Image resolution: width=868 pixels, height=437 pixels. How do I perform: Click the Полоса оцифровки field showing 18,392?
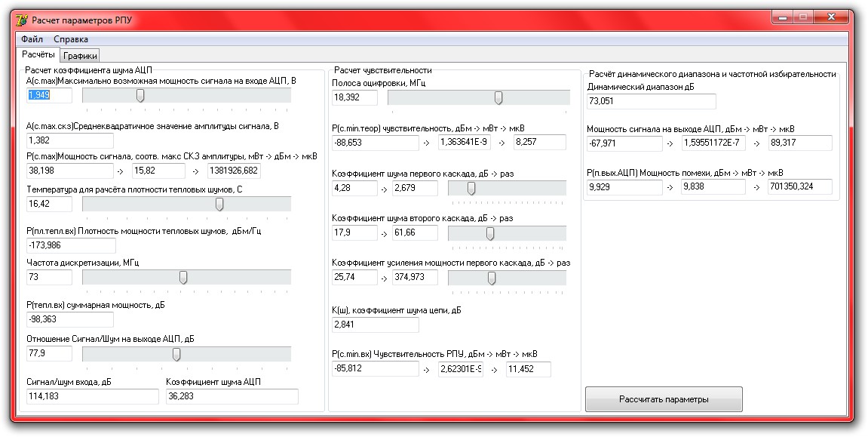(x=355, y=97)
